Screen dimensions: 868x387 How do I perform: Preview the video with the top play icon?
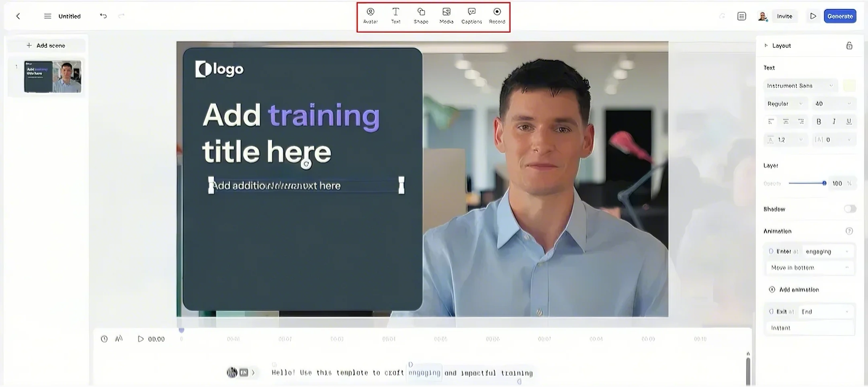(x=813, y=16)
